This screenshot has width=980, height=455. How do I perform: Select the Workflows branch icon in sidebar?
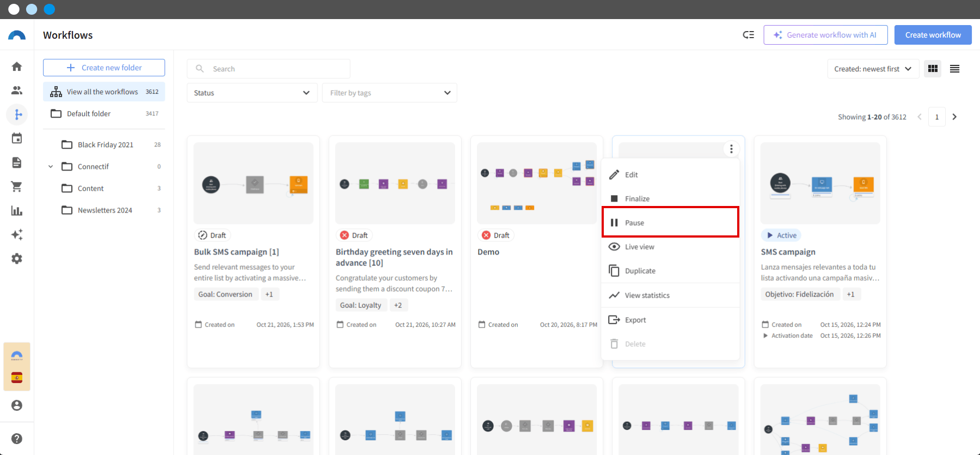click(x=17, y=114)
